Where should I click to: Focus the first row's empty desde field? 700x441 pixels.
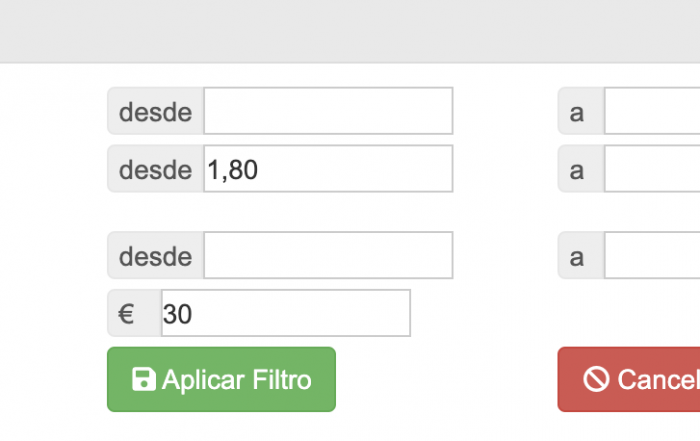[329, 111]
